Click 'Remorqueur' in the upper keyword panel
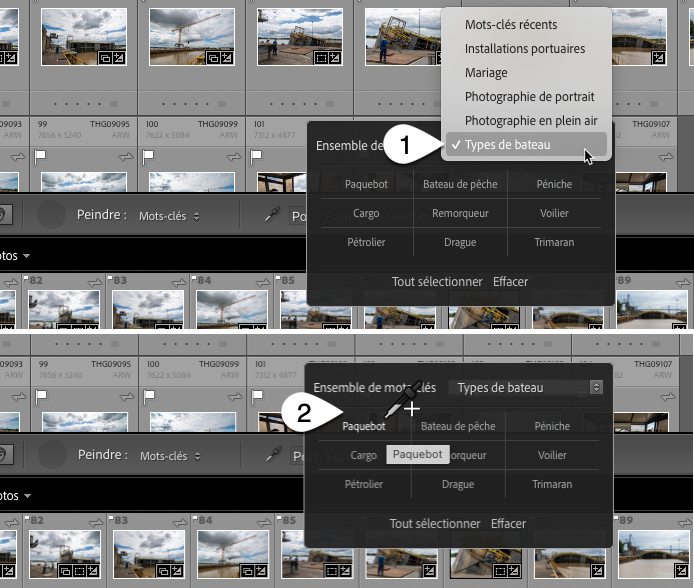This screenshot has height=588, width=694. (460, 213)
